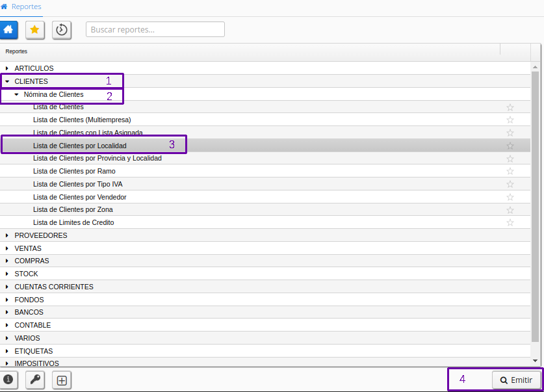The image size is (544, 392).
Task: Click the blue home icon button
Action: [x=8, y=30]
